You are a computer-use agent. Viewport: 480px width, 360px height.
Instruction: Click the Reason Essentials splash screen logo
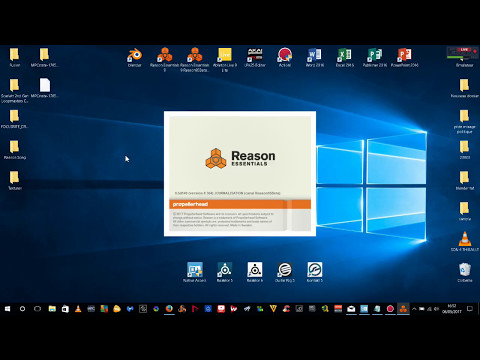point(240,158)
